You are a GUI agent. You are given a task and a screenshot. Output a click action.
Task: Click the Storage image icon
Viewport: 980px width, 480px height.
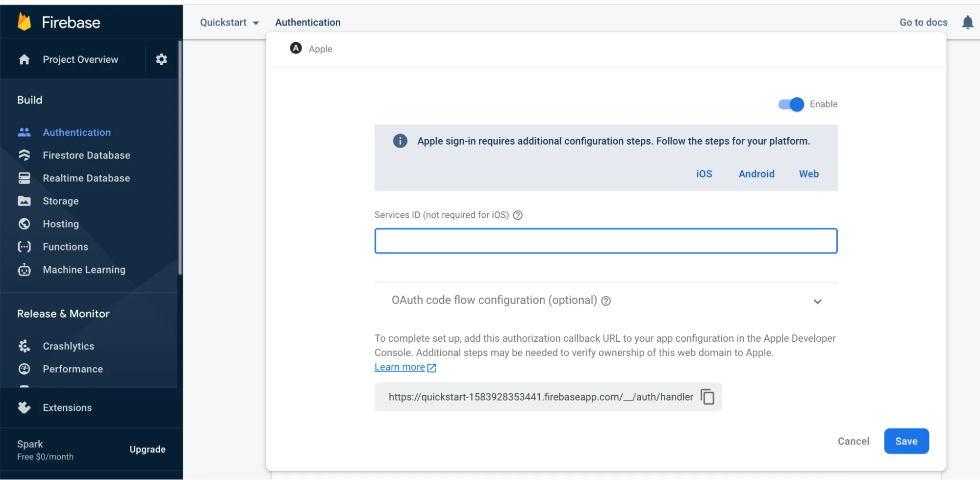pyautogui.click(x=24, y=201)
